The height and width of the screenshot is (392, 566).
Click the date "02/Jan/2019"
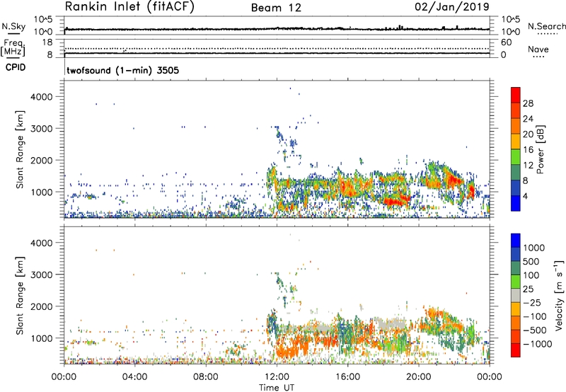pyautogui.click(x=452, y=6)
